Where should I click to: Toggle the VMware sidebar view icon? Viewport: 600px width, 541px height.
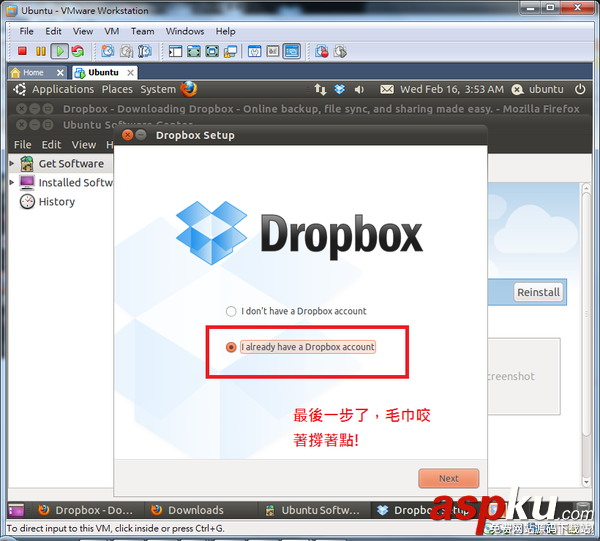[175, 51]
